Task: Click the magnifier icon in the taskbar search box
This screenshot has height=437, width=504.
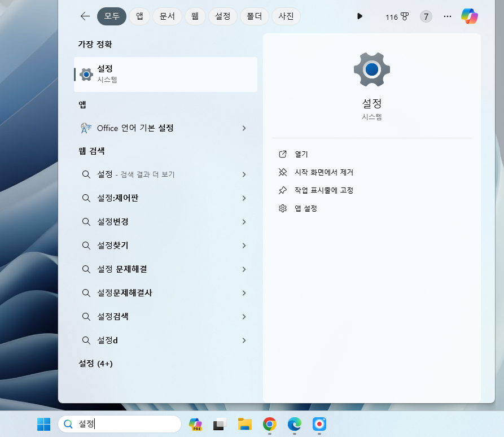Action: tap(68, 424)
